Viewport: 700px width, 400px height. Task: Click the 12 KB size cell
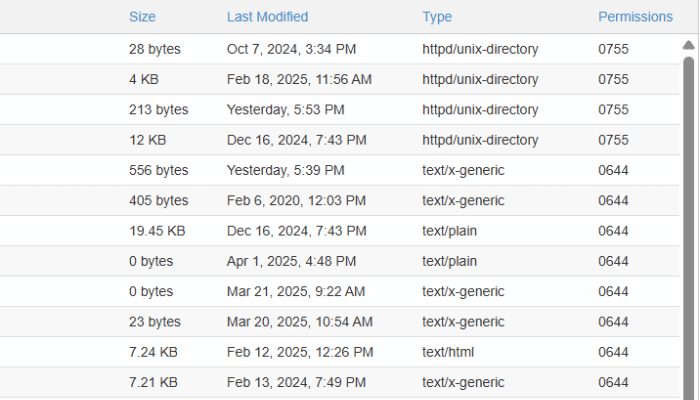(x=147, y=140)
